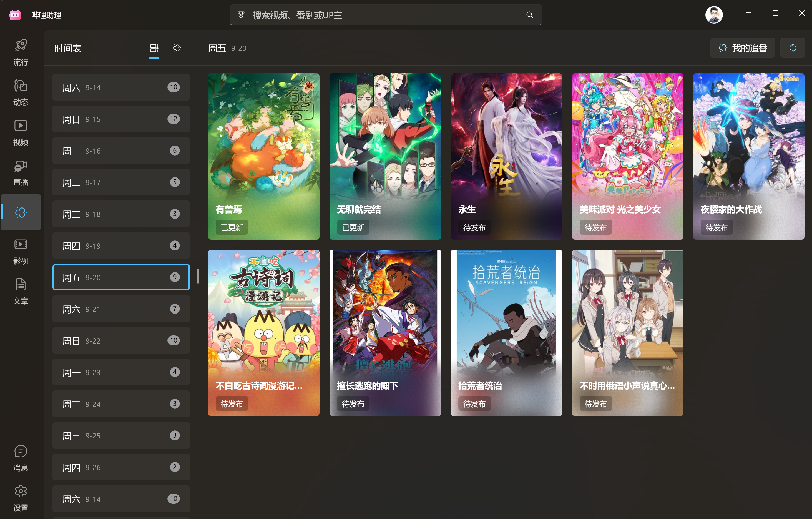Screen dimensions: 812x519
Task: Open the 夜樱家的大作战 card
Action: [749, 156]
